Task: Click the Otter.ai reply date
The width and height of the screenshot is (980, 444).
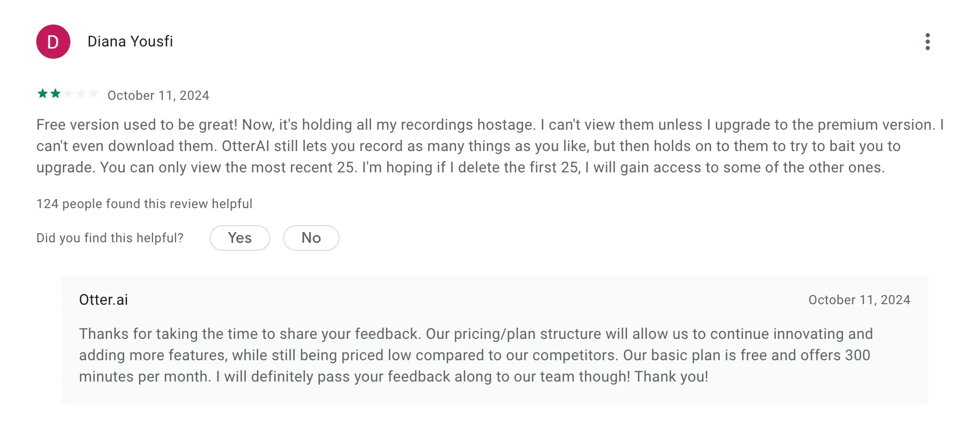Action: (859, 300)
